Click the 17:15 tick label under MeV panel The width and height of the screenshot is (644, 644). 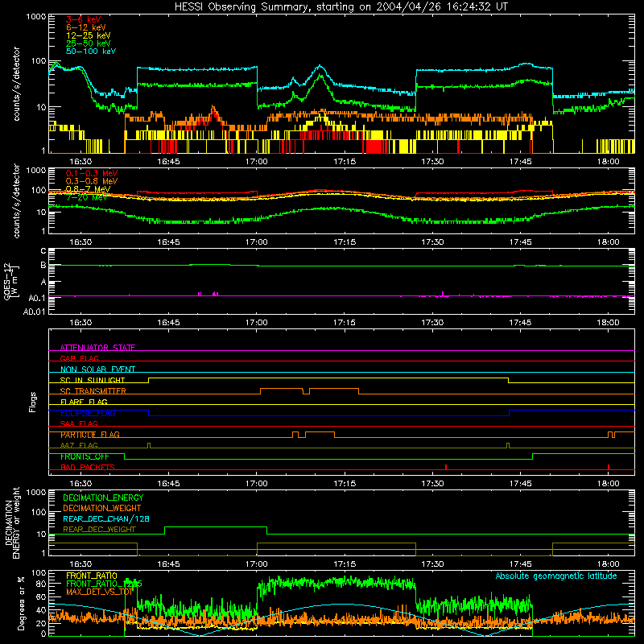[x=345, y=242]
